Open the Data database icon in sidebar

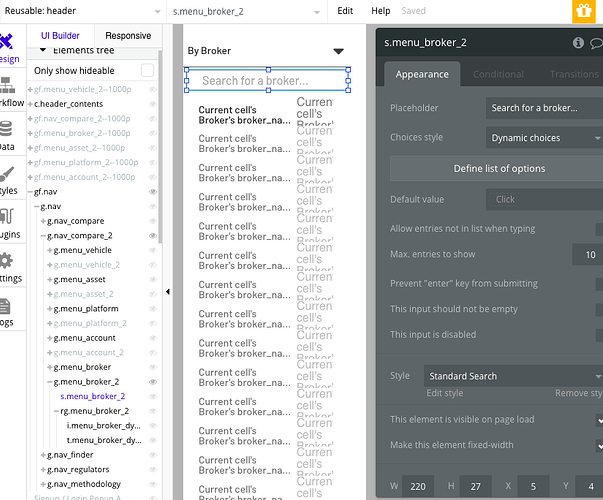[x=6, y=129]
